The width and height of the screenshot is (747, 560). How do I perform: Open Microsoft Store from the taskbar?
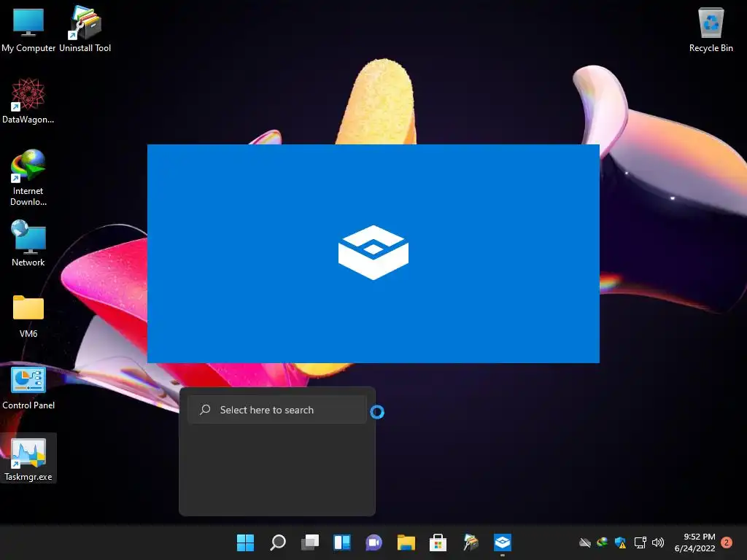[x=438, y=542]
